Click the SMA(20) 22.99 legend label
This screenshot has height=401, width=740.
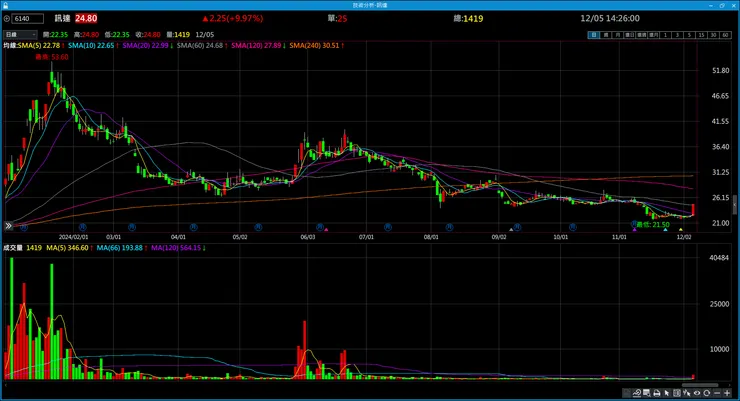[x=145, y=45]
